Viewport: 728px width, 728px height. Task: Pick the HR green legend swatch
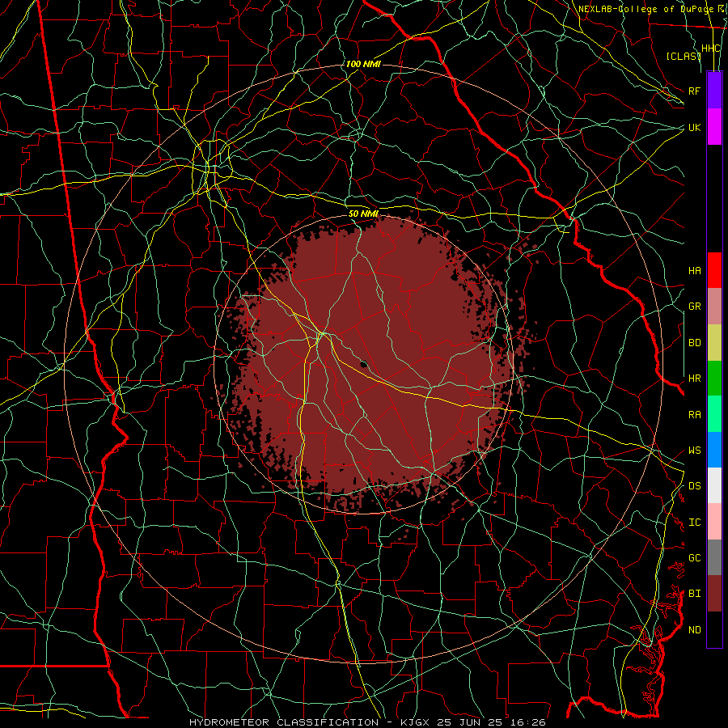[714, 379]
